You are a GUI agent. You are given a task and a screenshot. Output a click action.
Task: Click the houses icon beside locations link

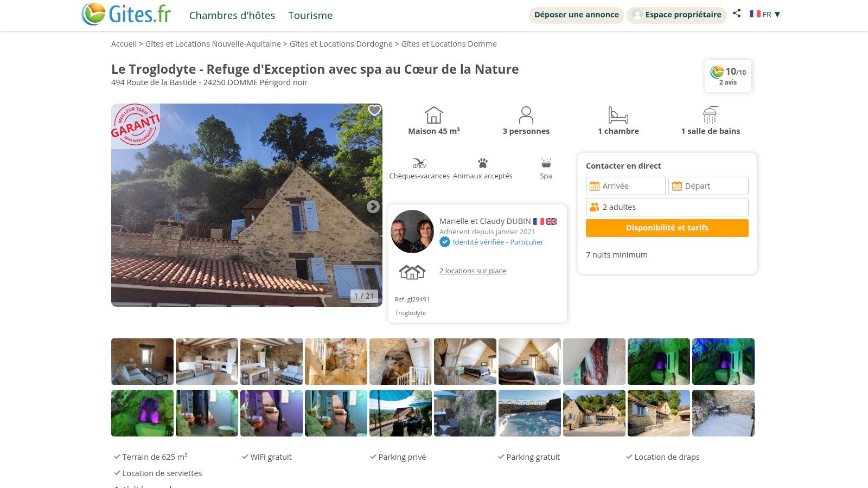412,272
